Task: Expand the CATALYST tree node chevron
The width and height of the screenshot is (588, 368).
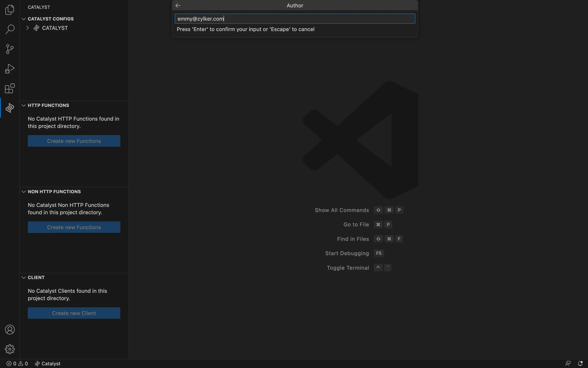Action: coord(28,28)
